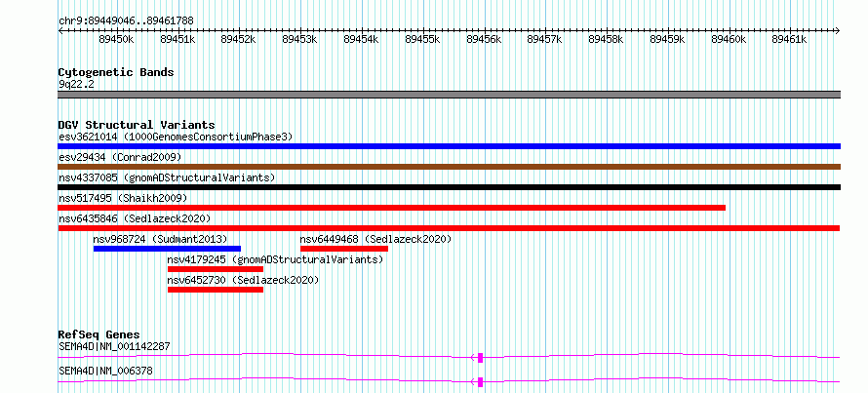This screenshot has height=393, width=868.
Task: Click the gray 9q22.2 cytogenetic band bar
Action: coord(449,95)
